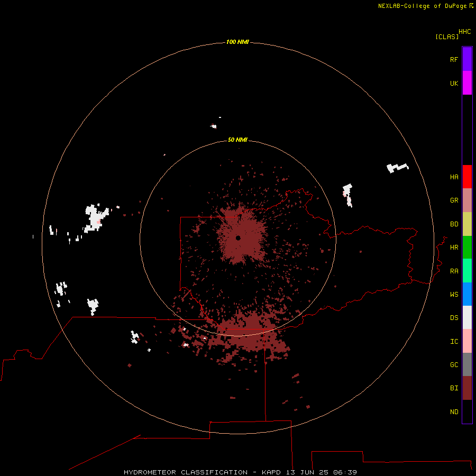Choose the blue WS legend swatch

point(467,294)
